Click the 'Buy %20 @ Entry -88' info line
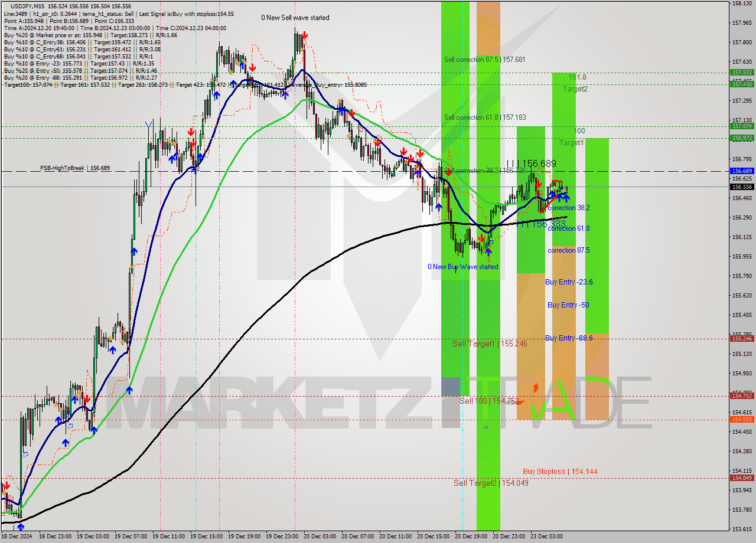 tap(80, 78)
